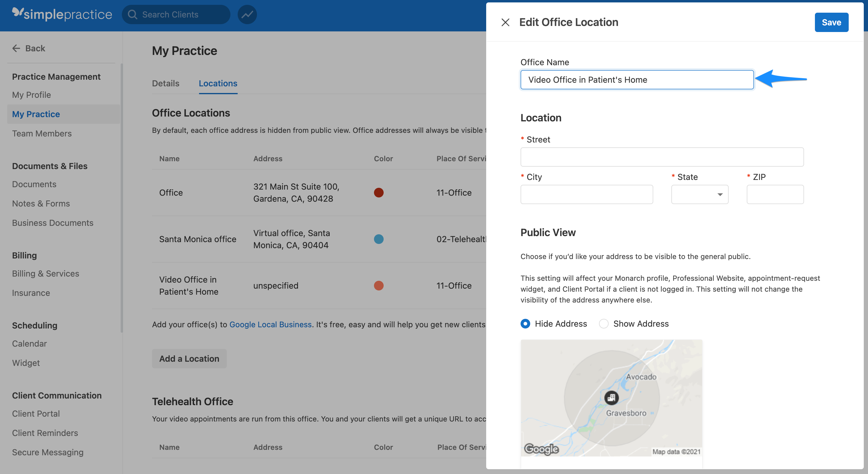This screenshot has height=474, width=868.
Task: Click the Add a Location button
Action: click(x=189, y=359)
